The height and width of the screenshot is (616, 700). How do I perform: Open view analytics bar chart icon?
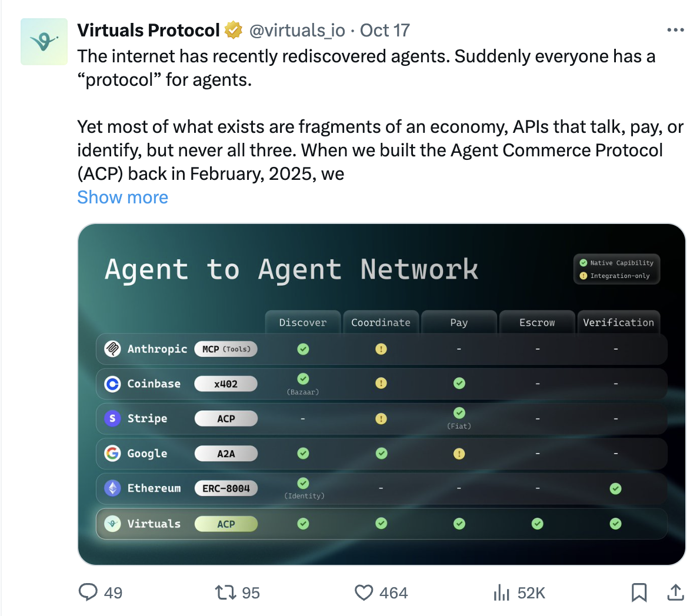pyautogui.click(x=501, y=593)
